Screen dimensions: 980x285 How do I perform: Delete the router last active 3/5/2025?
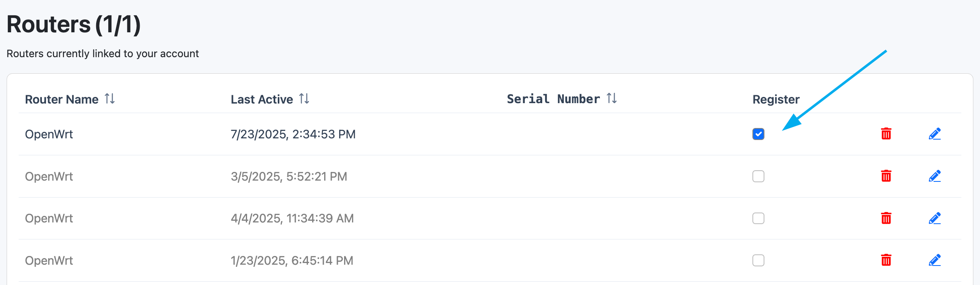pyautogui.click(x=886, y=176)
